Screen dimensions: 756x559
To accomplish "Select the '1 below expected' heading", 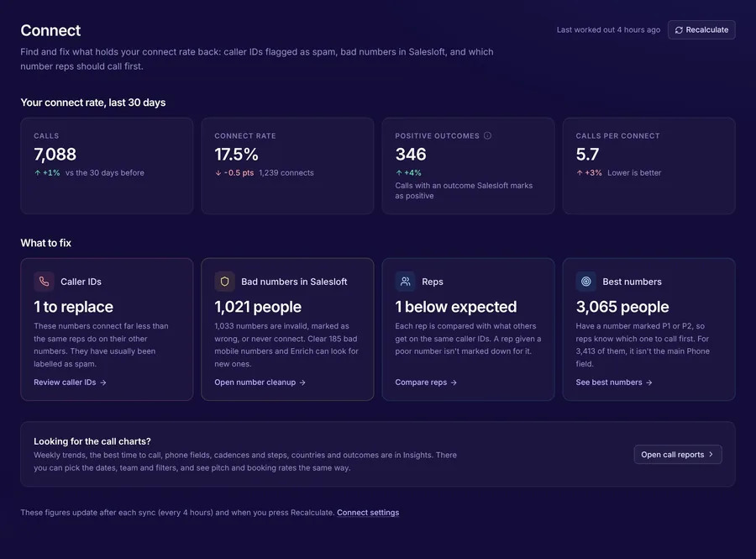I will pyautogui.click(x=455, y=307).
